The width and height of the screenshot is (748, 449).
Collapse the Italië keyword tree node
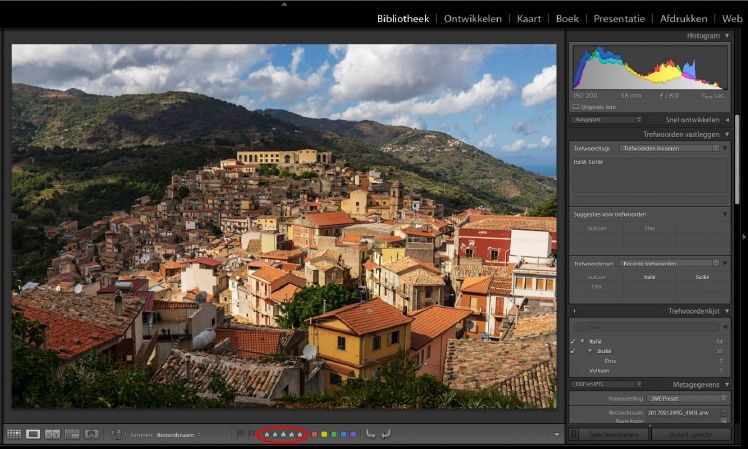pyautogui.click(x=582, y=341)
